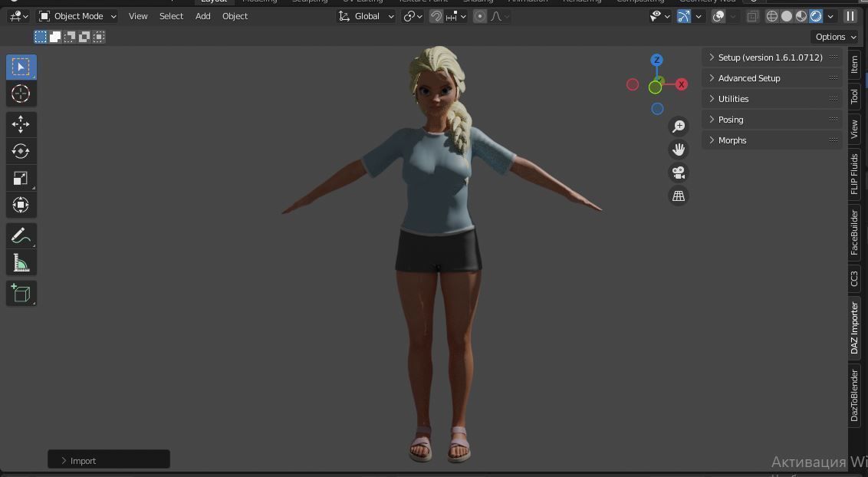Open the Select menu
The height and width of the screenshot is (477, 868).
tap(171, 17)
